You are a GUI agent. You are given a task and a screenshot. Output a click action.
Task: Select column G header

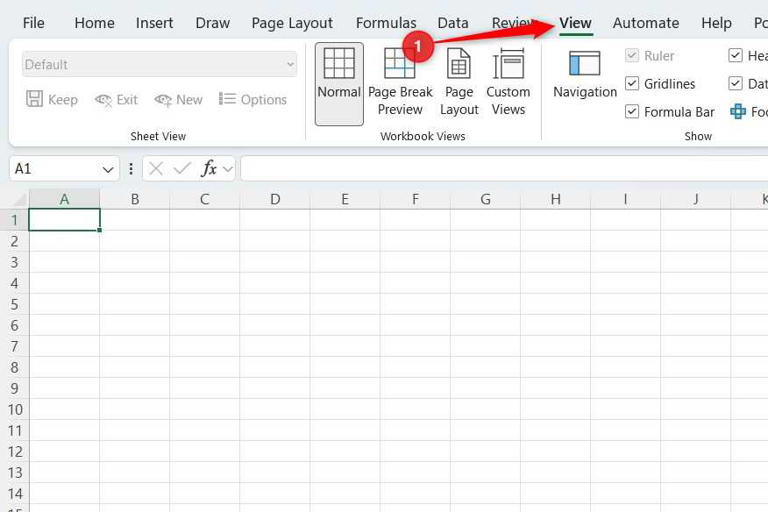[485, 199]
